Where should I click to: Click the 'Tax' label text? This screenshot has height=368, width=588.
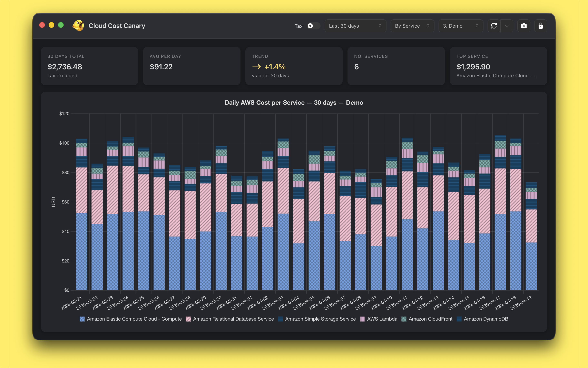pos(298,26)
